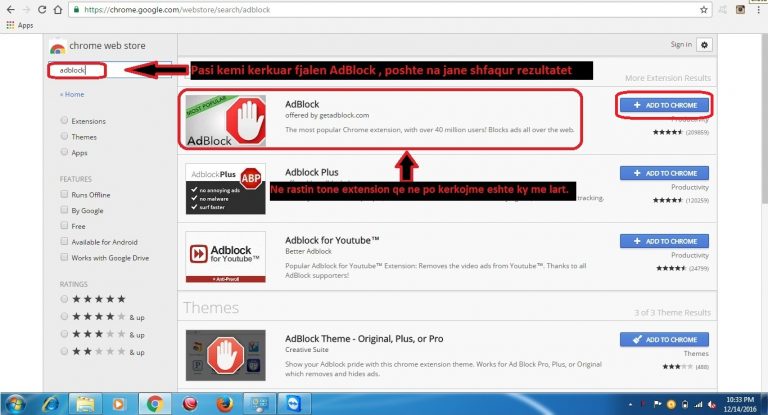Open the Apps shortcut in bookmarks bar
Viewport: 768px width, 415px height.
[x=20, y=25]
